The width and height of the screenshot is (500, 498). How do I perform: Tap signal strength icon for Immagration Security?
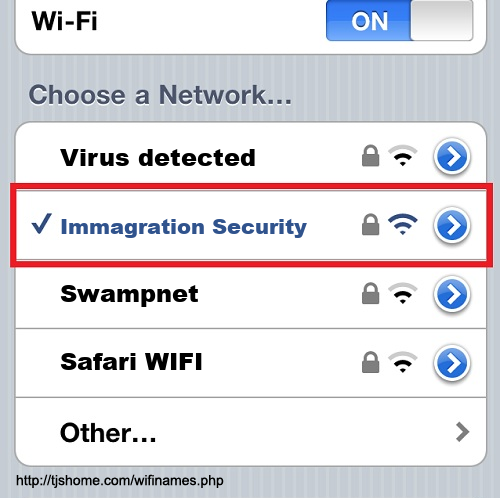[403, 224]
